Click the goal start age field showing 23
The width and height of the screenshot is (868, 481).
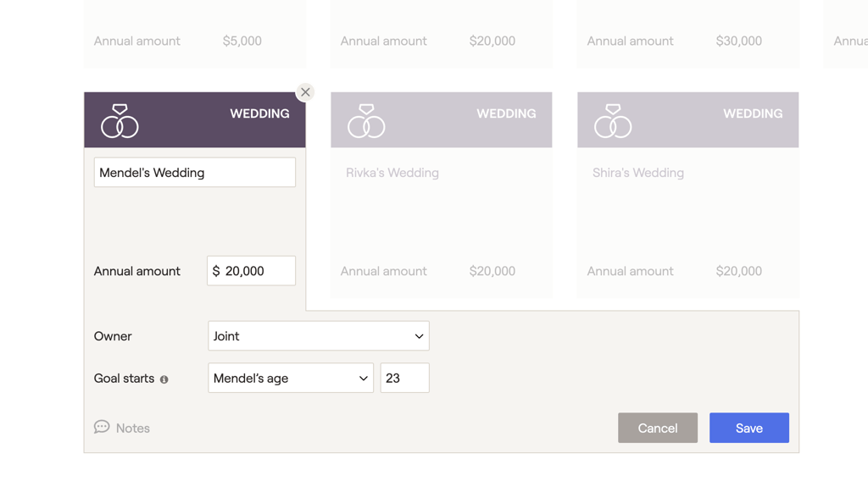coord(404,379)
